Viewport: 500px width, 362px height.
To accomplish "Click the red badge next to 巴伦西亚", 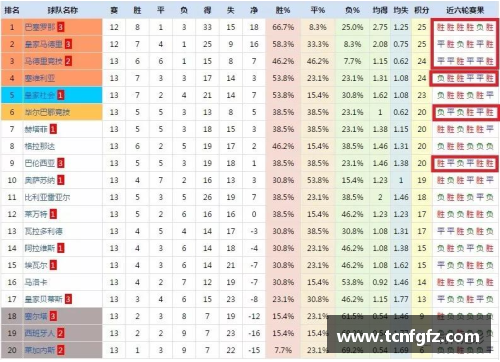I will [x=60, y=163].
